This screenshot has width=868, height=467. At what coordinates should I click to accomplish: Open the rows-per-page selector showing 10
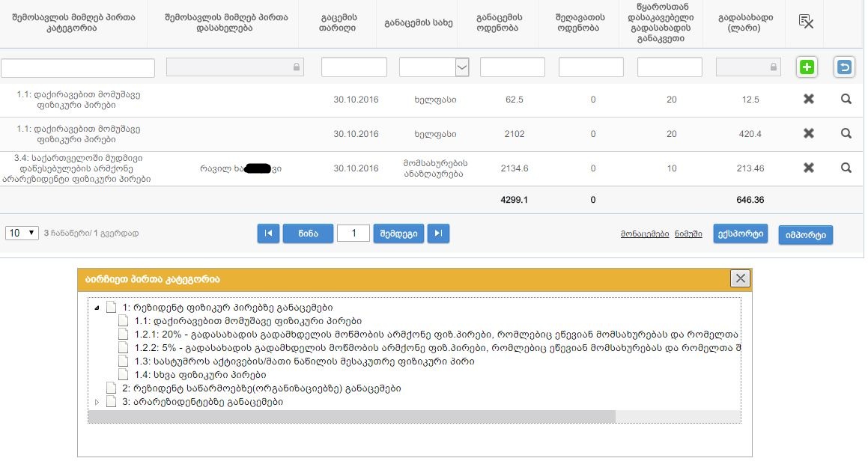[22, 233]
